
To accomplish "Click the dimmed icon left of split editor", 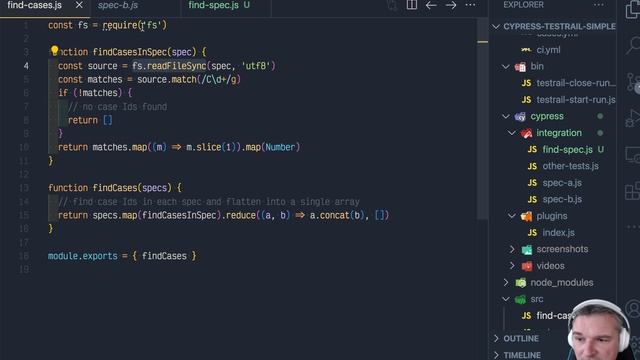I will click(x=392, y=5).
